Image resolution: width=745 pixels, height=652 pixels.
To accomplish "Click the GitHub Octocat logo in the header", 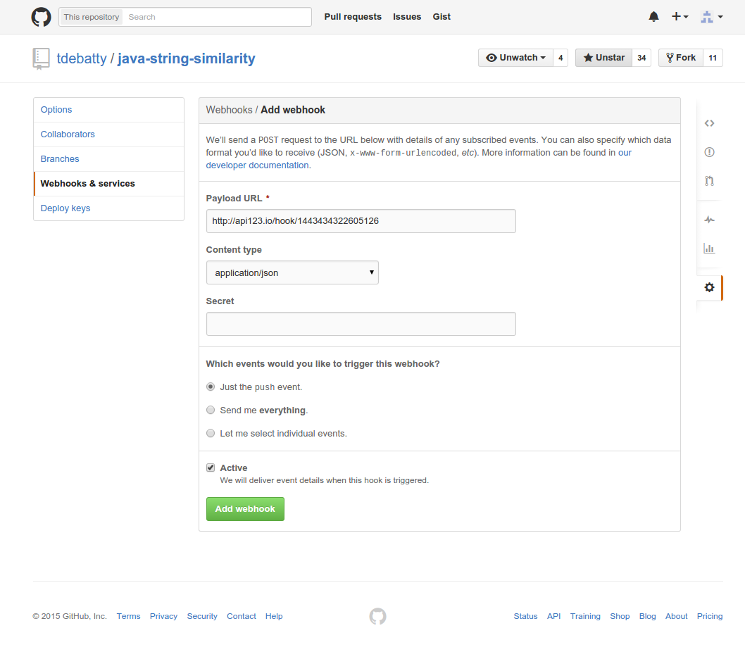I will pos(41,17).
